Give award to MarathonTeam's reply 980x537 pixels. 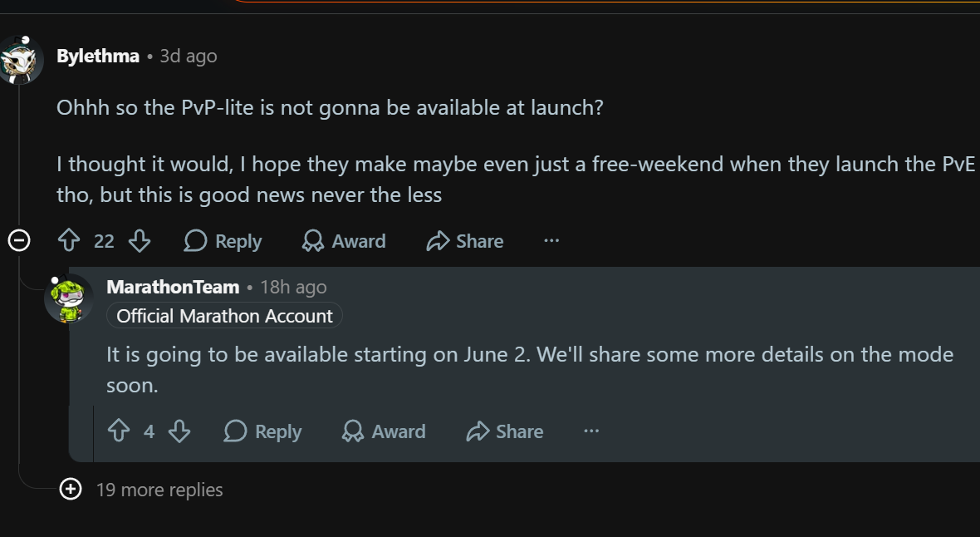384,431
